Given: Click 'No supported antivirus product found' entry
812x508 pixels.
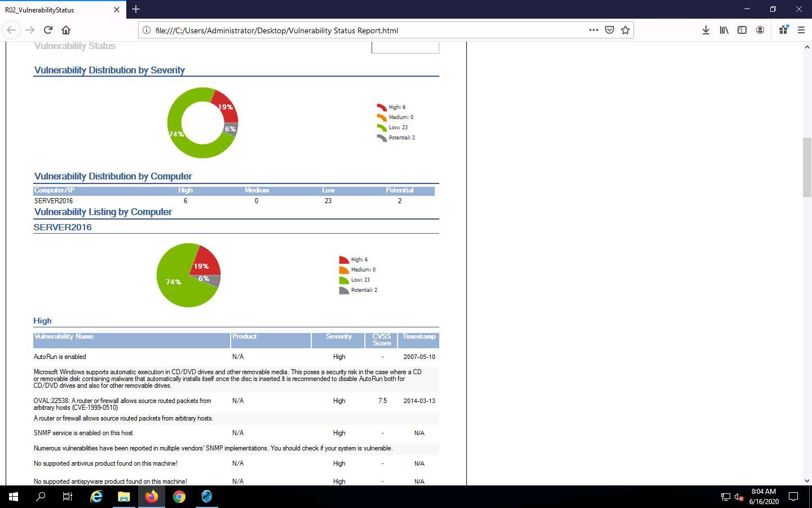Looking at the screenshot, I should pos(105,463).
